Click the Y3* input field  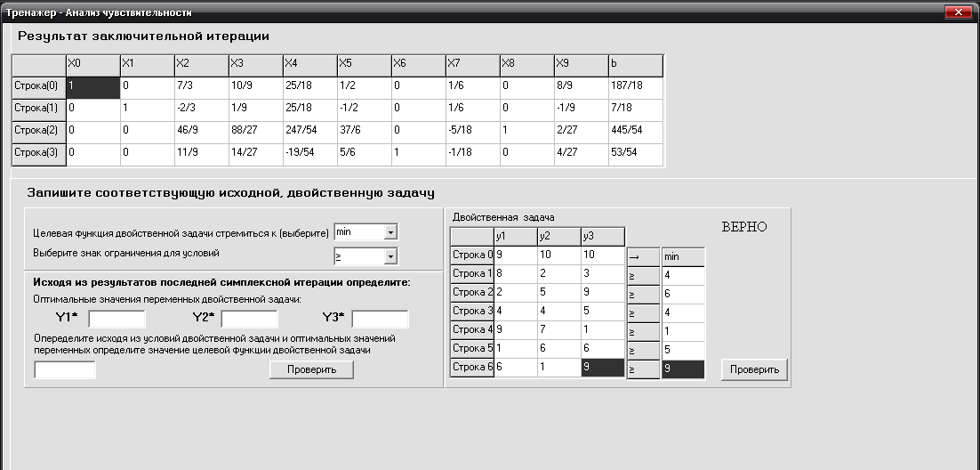[x=380, y=319]
